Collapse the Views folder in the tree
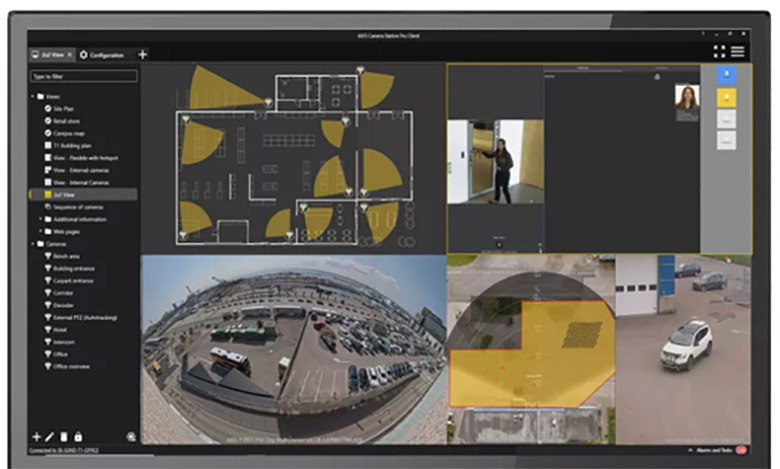780x469 pixels. tap(34, 96)
